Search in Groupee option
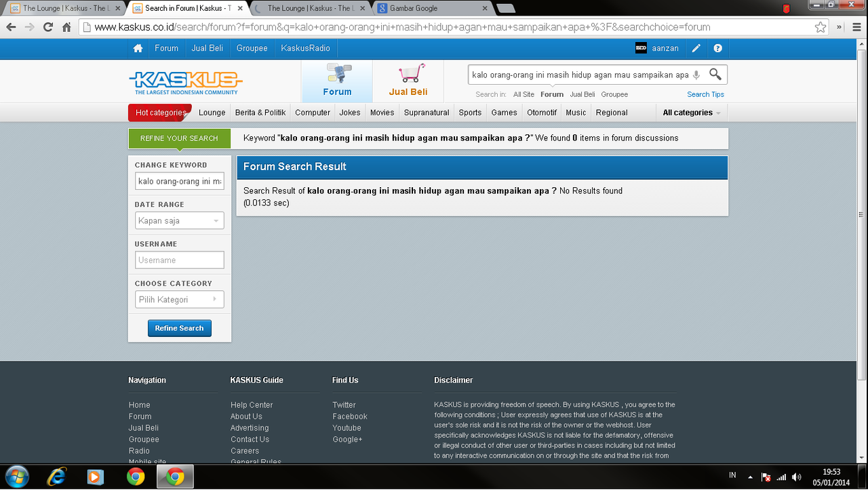The image size is (868, 493). coord(614,94)
